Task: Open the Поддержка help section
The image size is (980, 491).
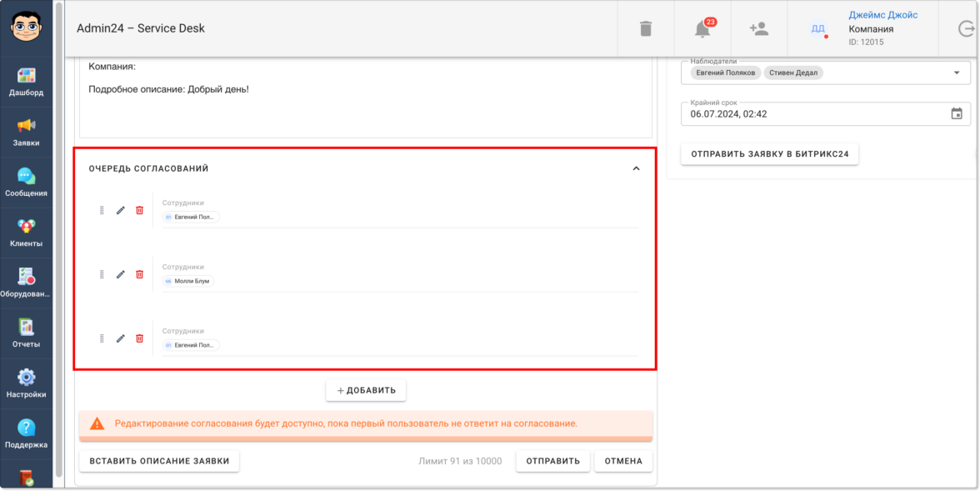Action: 27,434
